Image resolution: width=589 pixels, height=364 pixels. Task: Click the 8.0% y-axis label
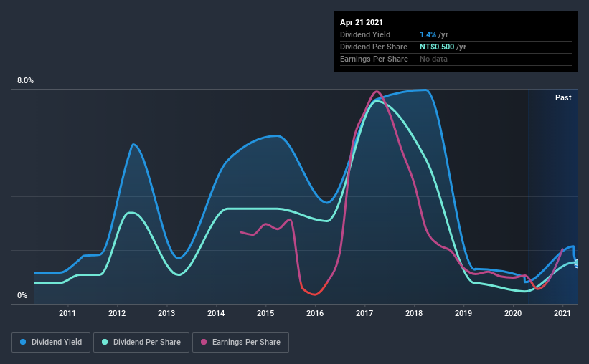25,81
